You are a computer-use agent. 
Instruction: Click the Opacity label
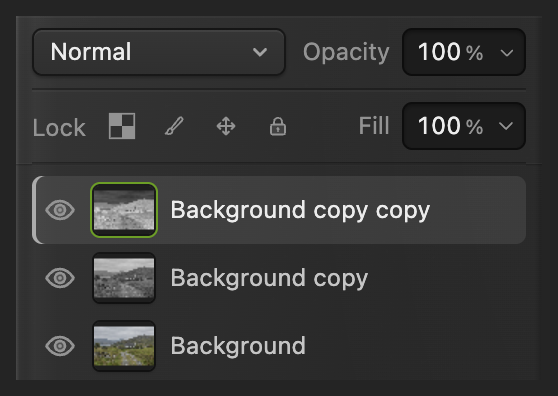click(346, 53)
